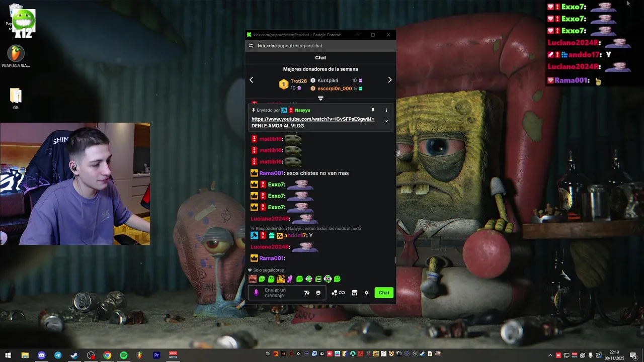Click donor name Troti26

pos(298,81)
